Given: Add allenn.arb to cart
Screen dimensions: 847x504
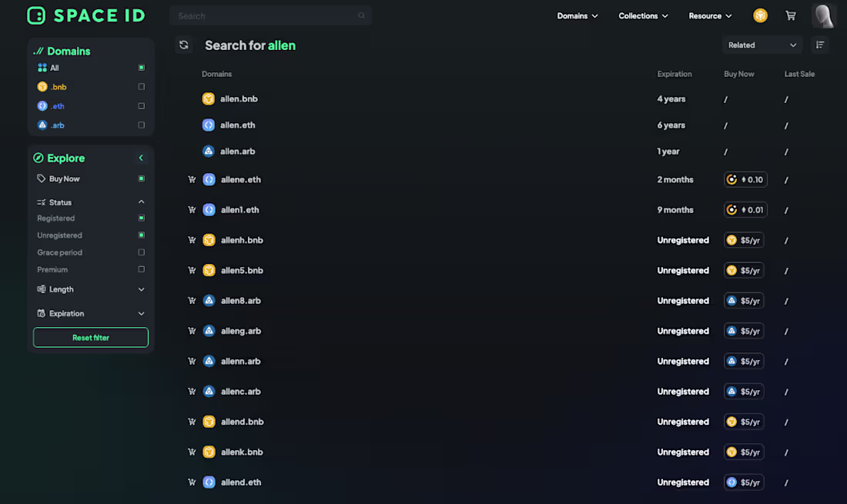Looking at the screenshot, I should [192, 361].
